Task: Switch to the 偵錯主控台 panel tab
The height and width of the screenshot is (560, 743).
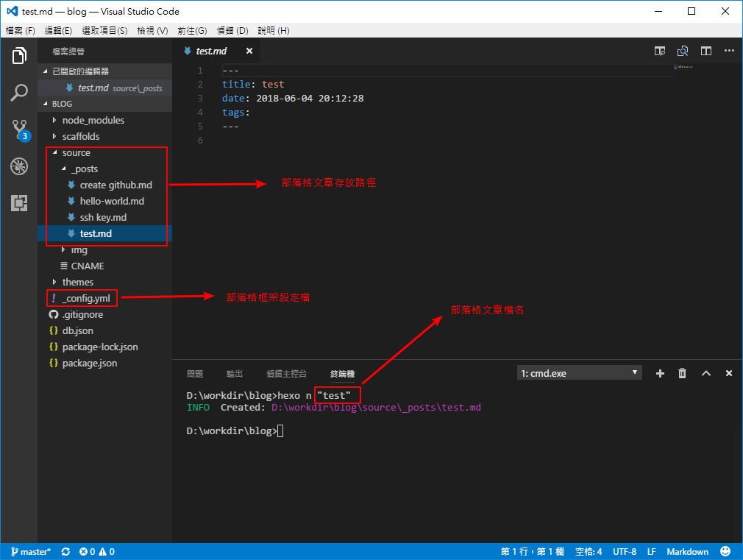Action: point(286,374)
